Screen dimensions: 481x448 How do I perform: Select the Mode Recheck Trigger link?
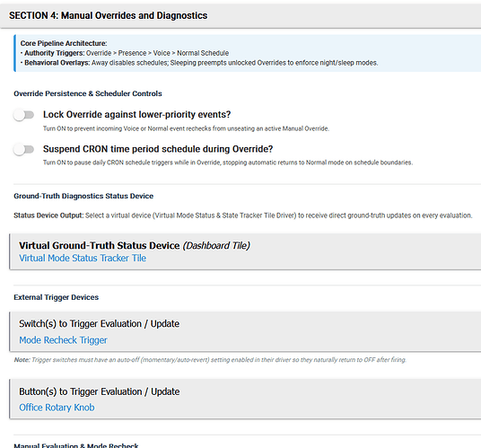(63, 340)
